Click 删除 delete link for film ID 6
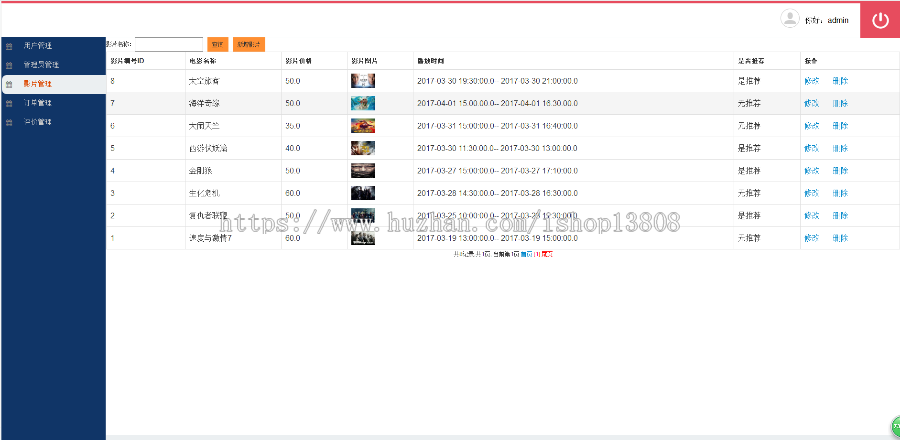Image resolution: width=900 pixels, height=440 pixels. point(840,126)
